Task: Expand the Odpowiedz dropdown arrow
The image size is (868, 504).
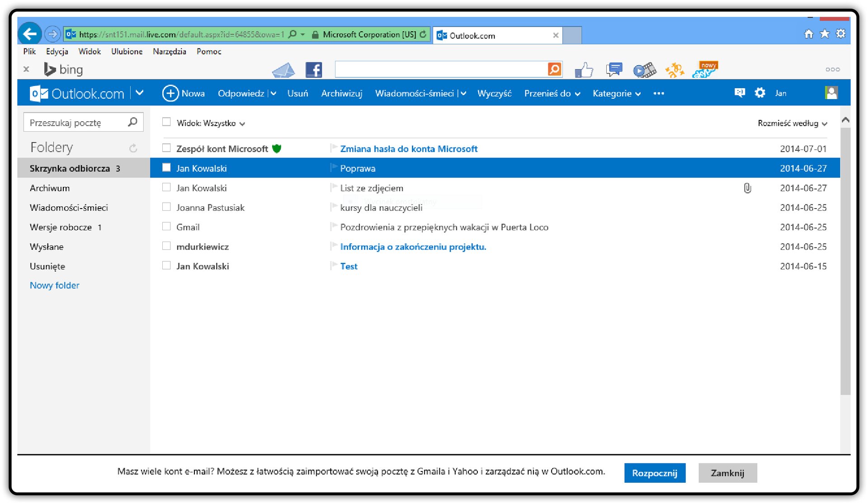Action: [x=273, y=94]
